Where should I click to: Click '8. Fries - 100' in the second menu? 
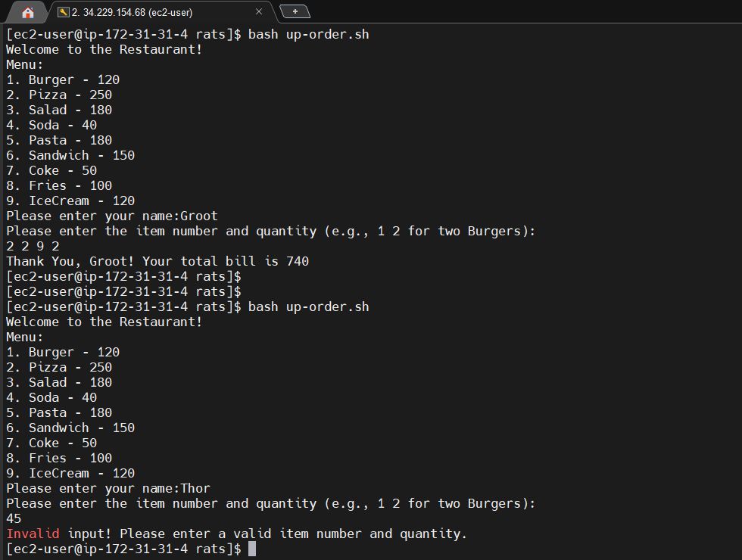pos(59,459)
